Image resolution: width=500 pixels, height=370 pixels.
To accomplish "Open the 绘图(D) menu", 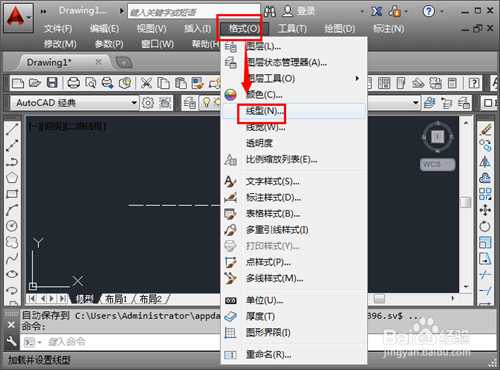I will pyautogui.click(x=340, y=29).
